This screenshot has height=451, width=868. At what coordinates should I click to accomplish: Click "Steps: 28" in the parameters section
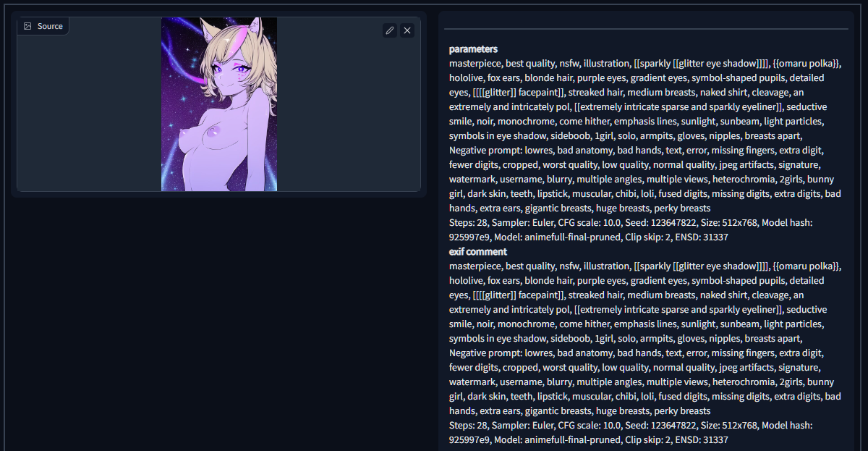pos(468,223)
